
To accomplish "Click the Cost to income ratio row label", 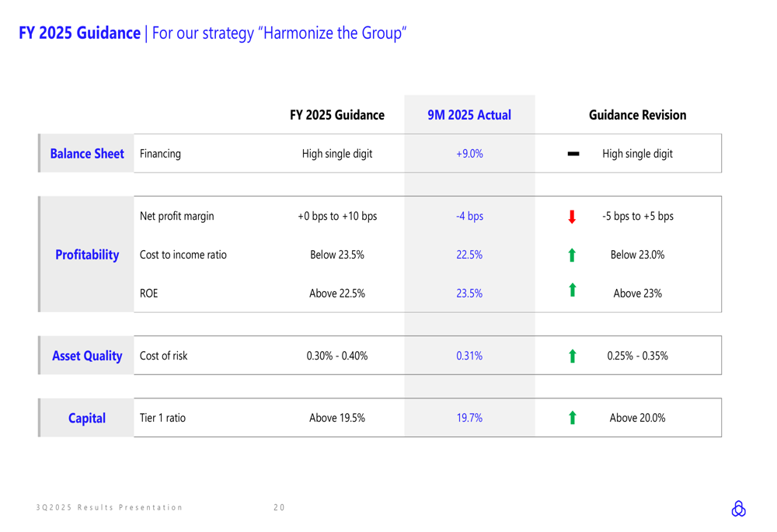I will coord(183,255).
